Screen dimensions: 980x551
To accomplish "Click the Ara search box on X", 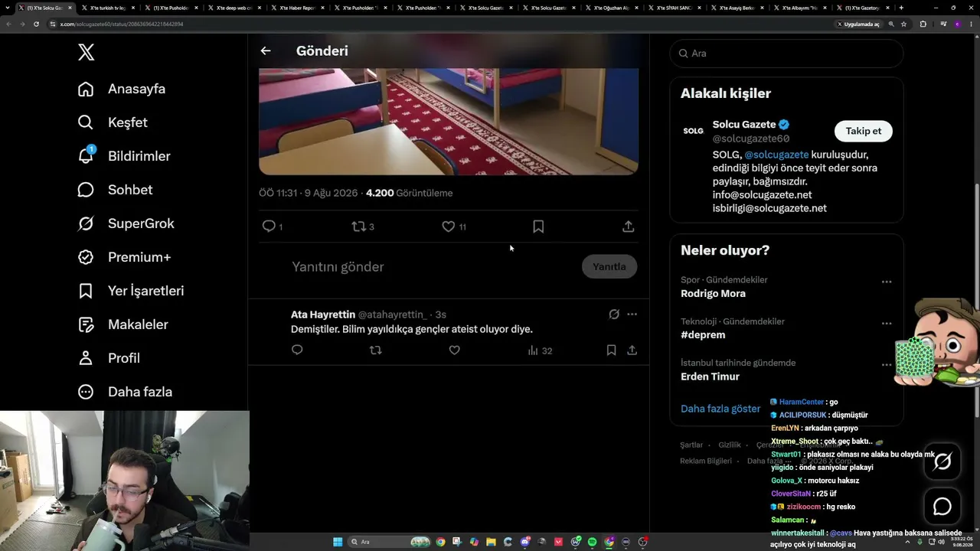I will (786, 54).
